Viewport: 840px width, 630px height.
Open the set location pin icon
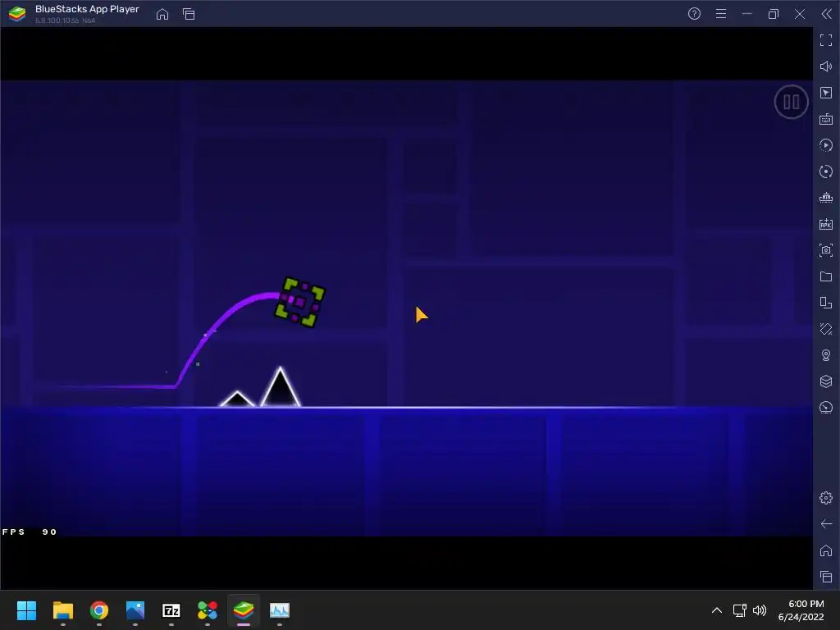click(x=826, y=355)
